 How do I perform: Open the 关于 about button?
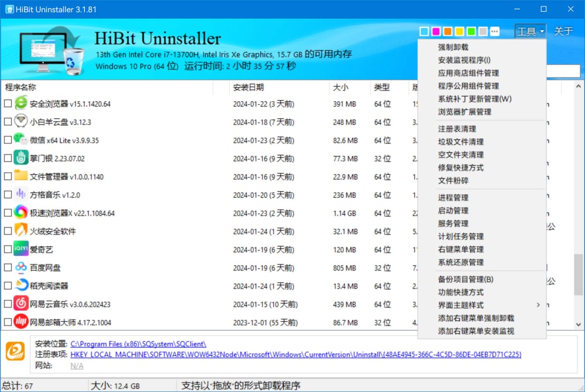pos(563,32)
